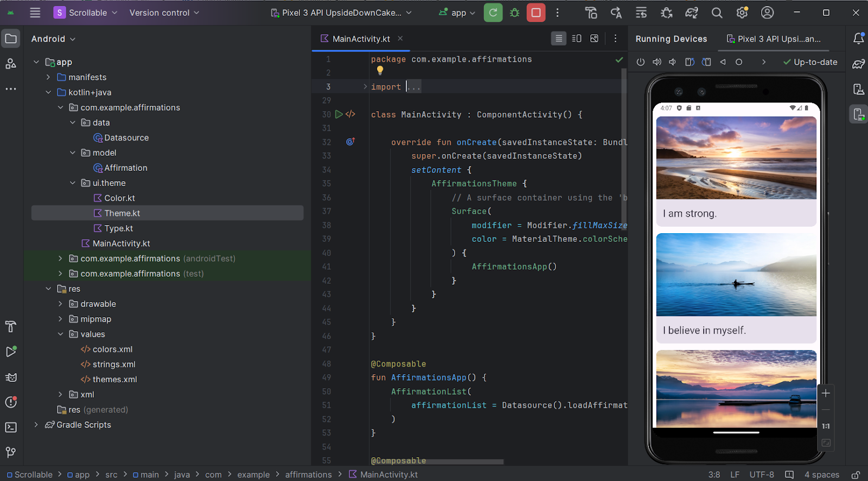Click the affirmations breadcrumb
Viewport: 868px width, 481px height.
point(308,474)
